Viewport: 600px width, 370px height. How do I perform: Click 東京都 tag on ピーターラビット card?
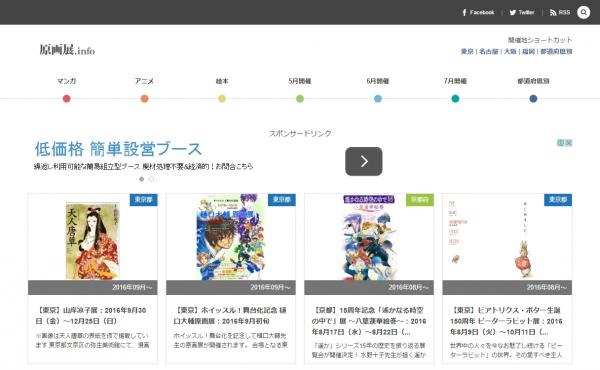point(558,200)
